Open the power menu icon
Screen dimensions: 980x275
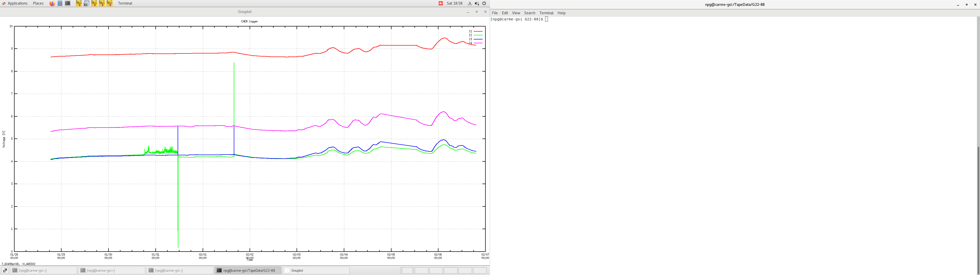click(484, 3)
